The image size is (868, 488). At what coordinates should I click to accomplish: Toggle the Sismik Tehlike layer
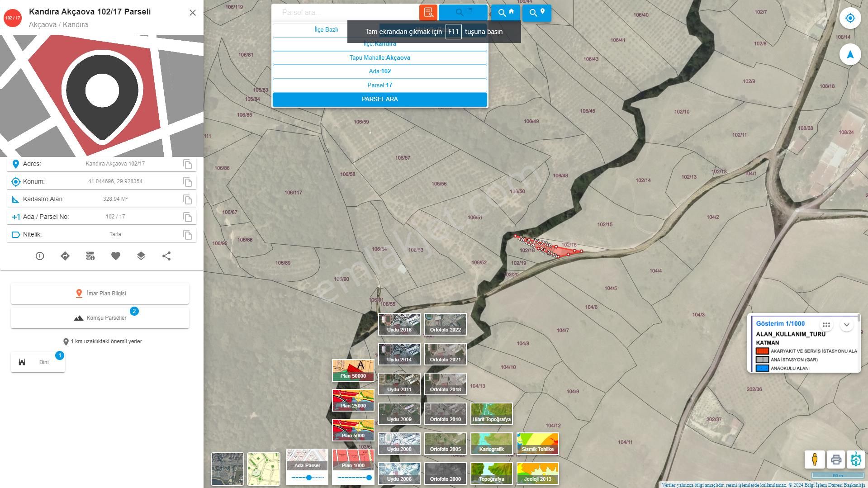(x=538, y=444)
